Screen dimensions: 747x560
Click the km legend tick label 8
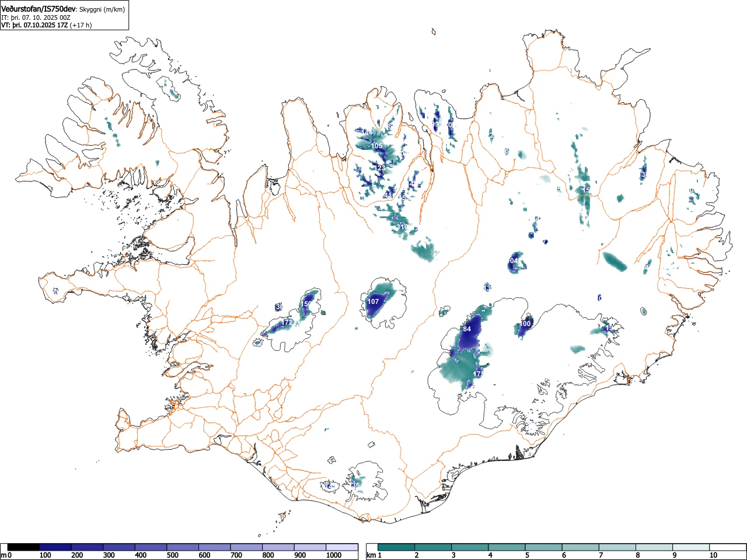click(638, 555)
